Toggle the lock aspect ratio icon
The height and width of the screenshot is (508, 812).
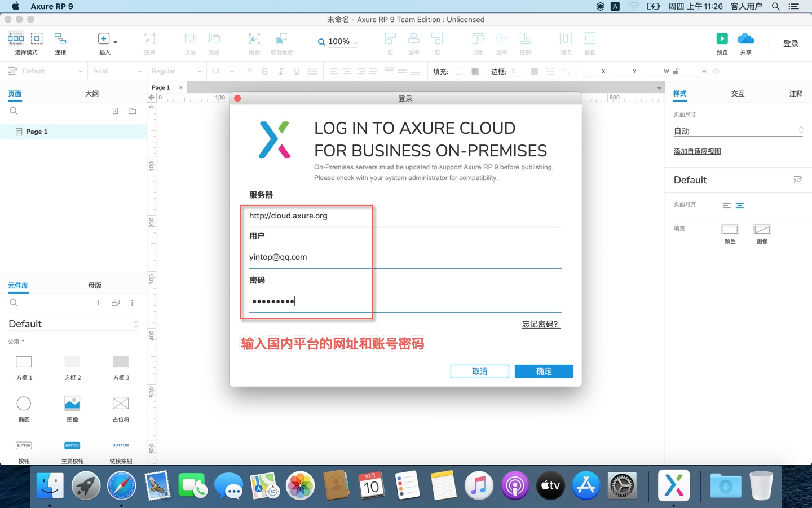(676, 71)
